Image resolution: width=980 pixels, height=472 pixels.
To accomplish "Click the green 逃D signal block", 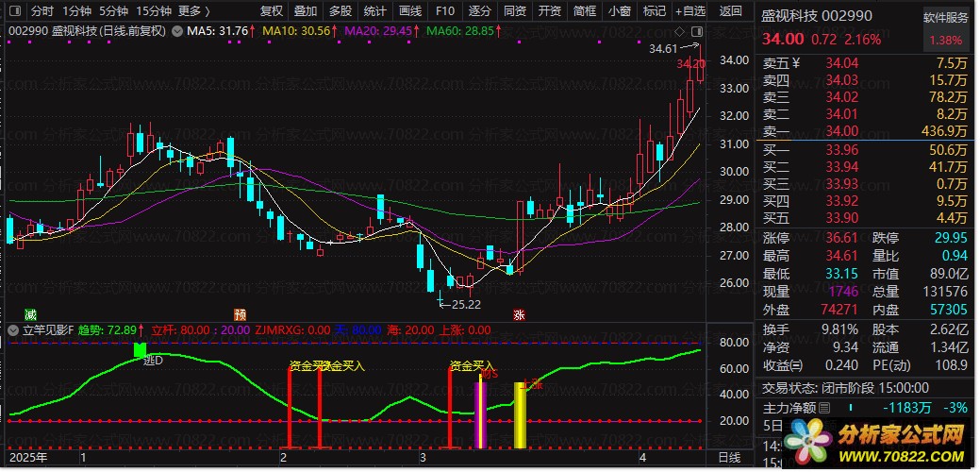I will [140, 350].
